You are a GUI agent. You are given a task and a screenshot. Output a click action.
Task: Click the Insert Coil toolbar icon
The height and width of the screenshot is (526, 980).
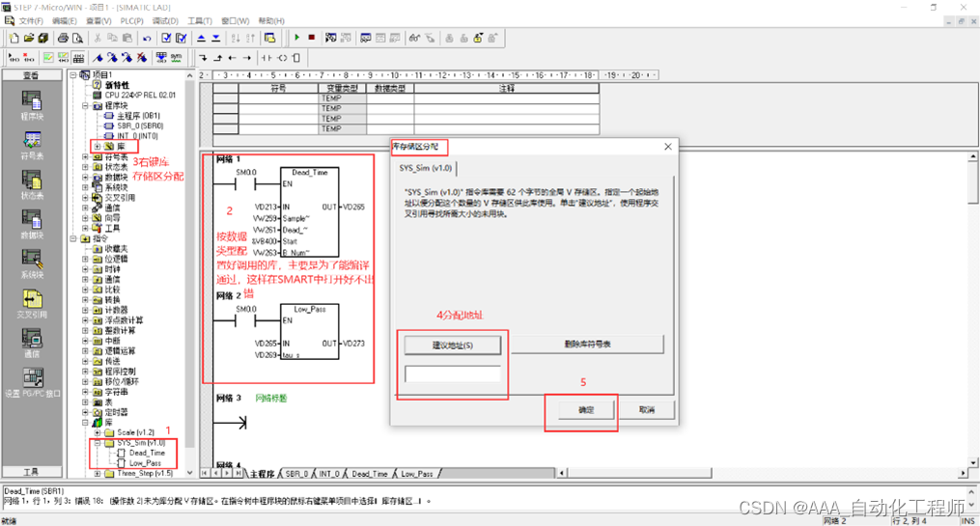282,58
